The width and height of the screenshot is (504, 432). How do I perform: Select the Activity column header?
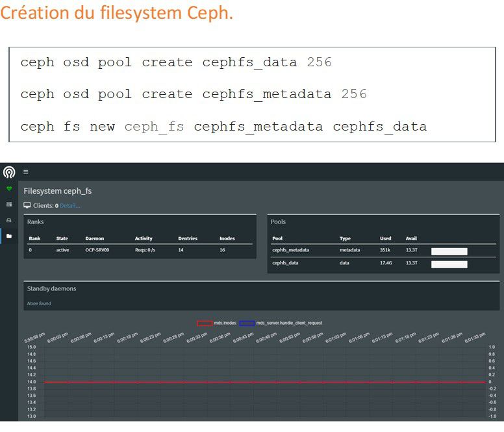144,238
